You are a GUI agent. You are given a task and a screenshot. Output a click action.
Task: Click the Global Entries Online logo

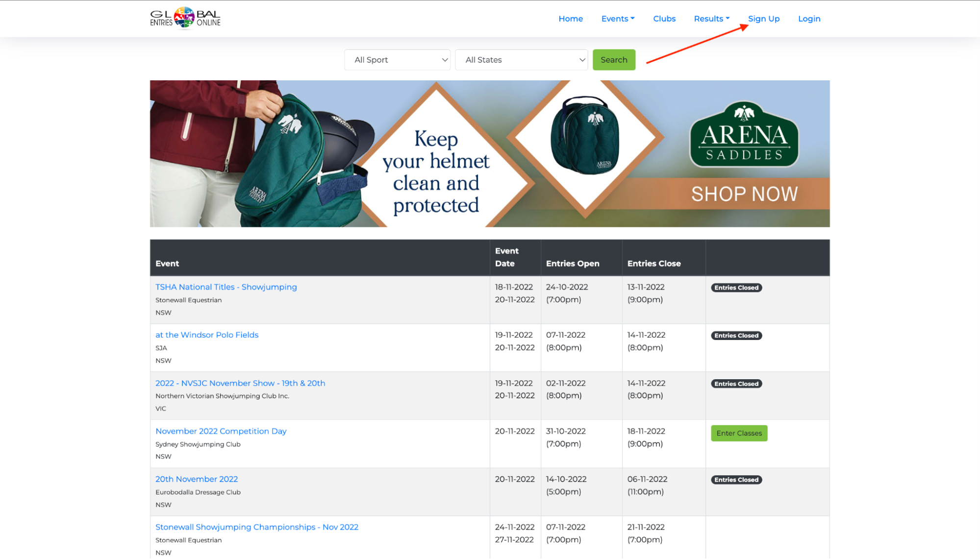click(x=185, y=18)
